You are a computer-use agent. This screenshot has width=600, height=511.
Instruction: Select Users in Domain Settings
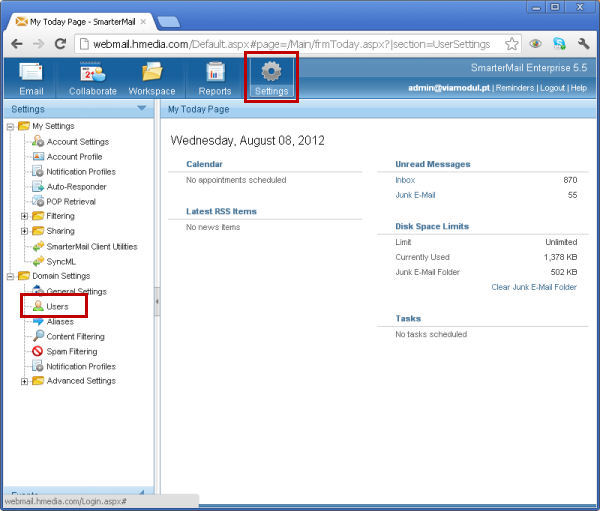coord(57,306)
